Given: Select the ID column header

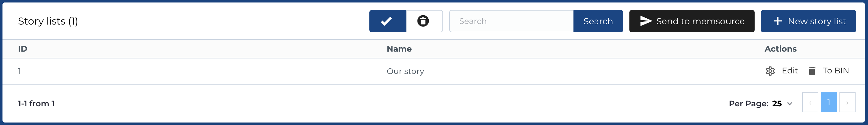Looking at the screenshot, I should pos(23,49).
